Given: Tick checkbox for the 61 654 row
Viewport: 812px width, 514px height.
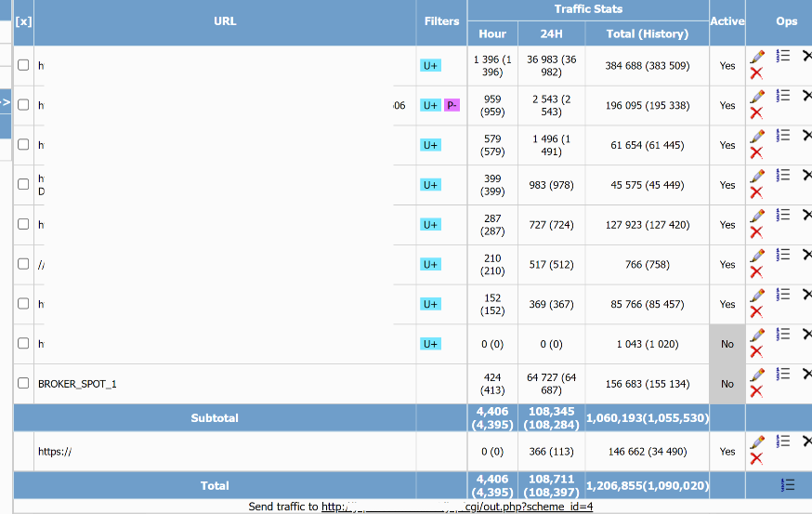Looking at the screenshot, I should tap(23, 145).
